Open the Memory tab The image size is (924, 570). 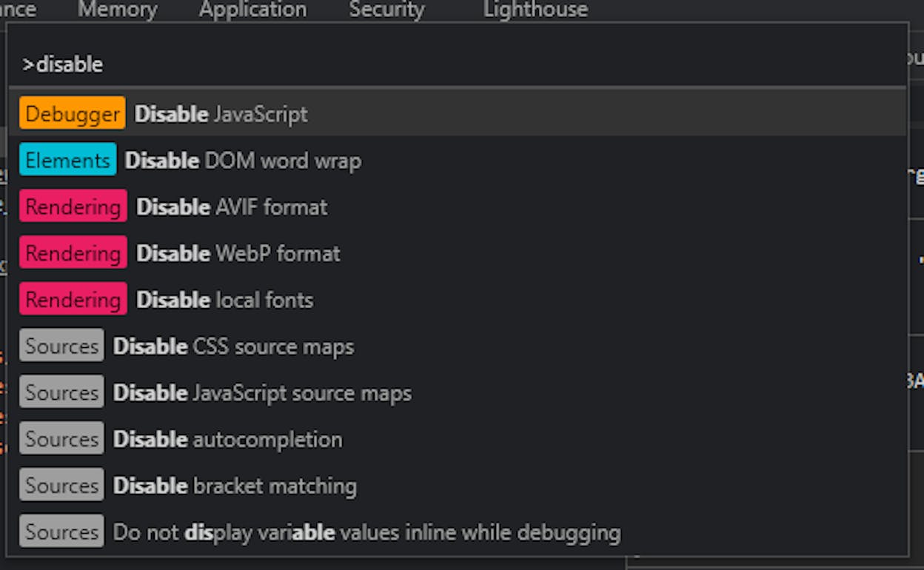(x=118, y=10)
